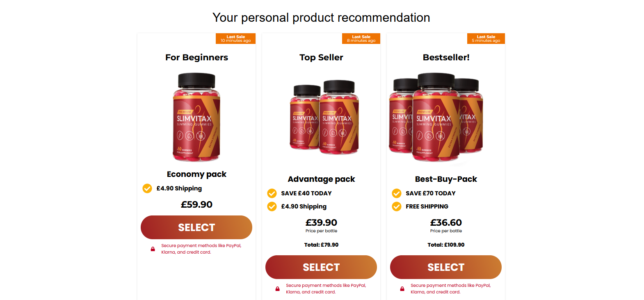Viewport: 644px width, 300px height.
Task: Click the single SlimVitax bottle image
Action: tap(196, 117)
